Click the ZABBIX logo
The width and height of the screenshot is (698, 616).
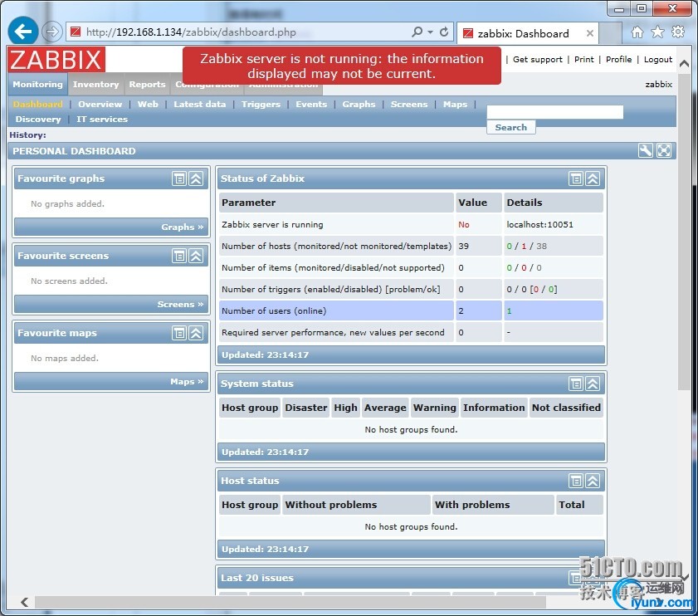click(x=56, y=60)
